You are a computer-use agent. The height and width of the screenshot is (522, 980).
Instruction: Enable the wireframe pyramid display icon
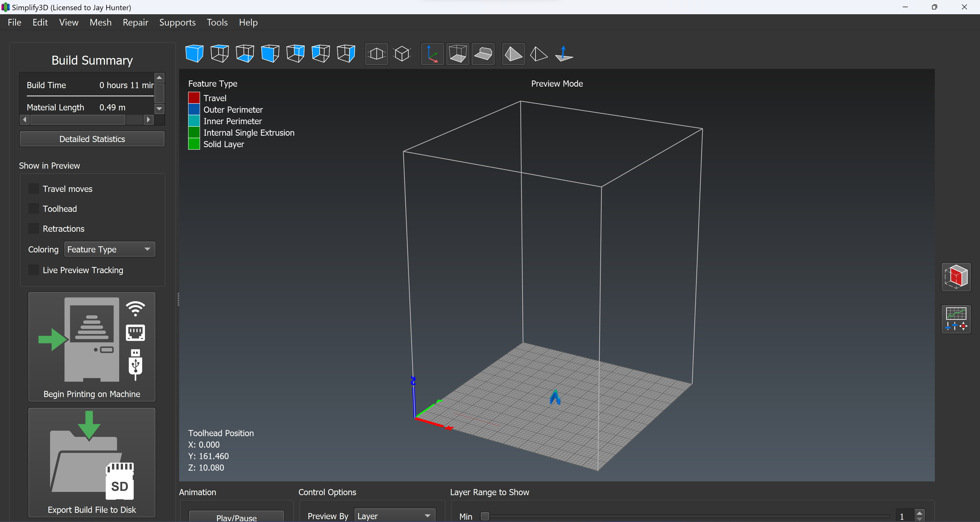pos(539,54)
